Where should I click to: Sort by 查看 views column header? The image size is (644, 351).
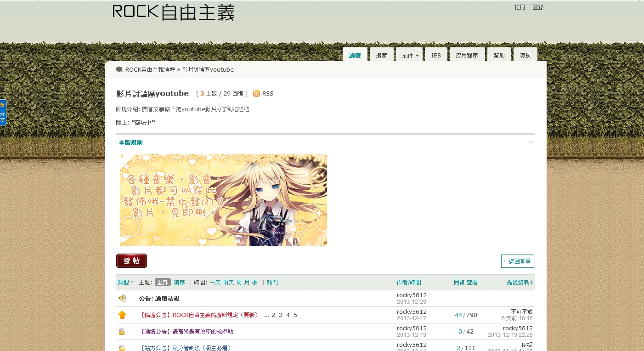[472, 282]
